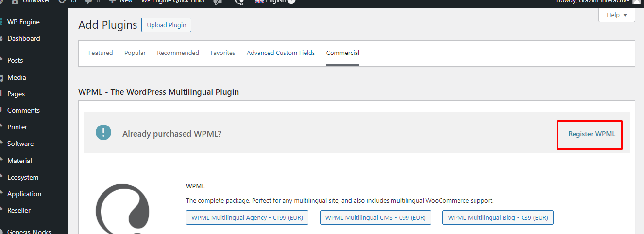Expand the Help dropdown
Viewport: 644px width, 234px height.
[x=617, y=15]
